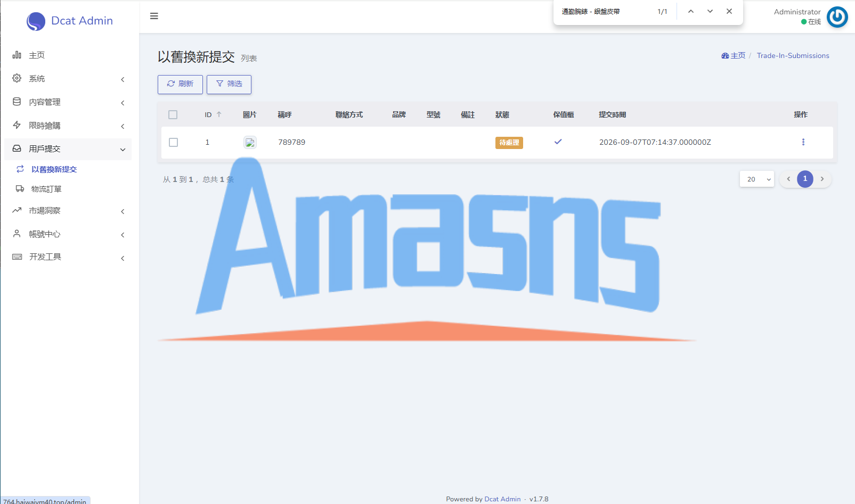Select 用戶提交 menu label
Screen dimensions: 855x504
pyautogui.click(x=45, y=149)
